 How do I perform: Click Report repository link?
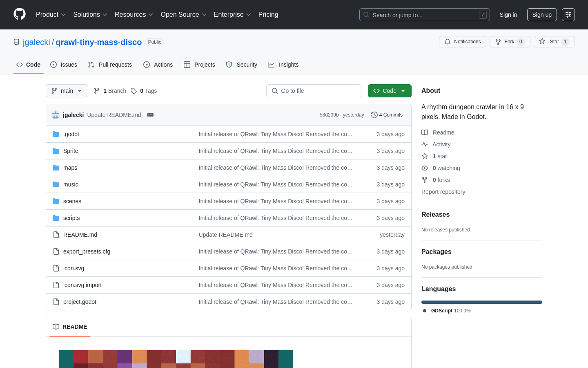443,192
